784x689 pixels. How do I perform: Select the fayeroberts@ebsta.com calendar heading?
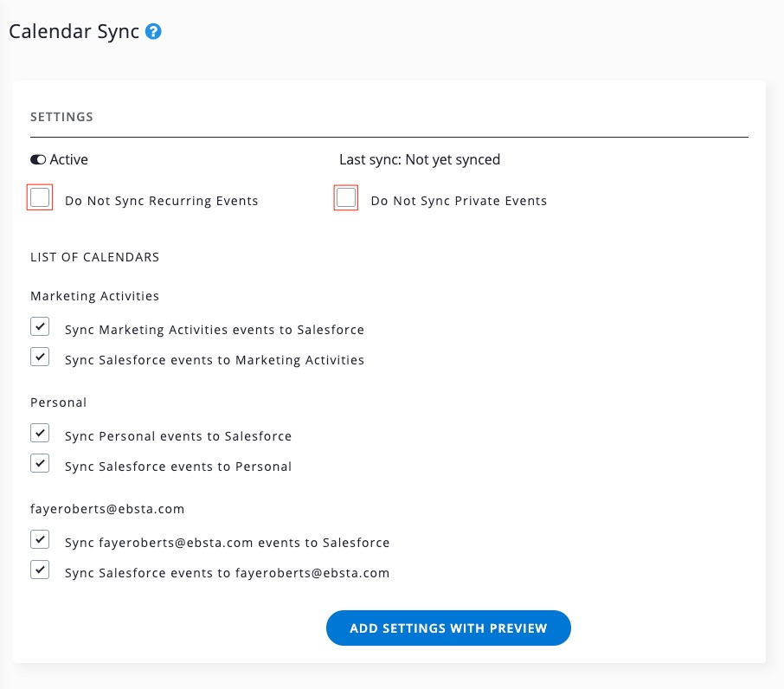coord(107,509)
